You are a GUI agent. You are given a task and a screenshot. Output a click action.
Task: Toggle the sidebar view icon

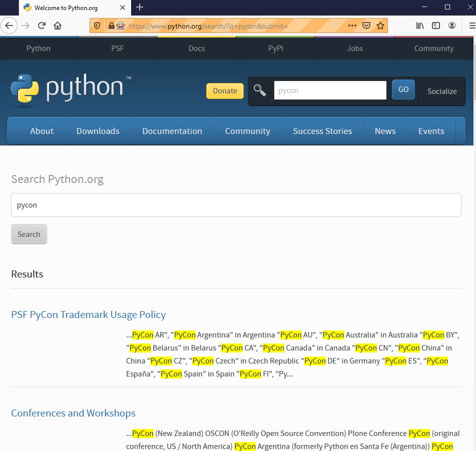point(436,25)
